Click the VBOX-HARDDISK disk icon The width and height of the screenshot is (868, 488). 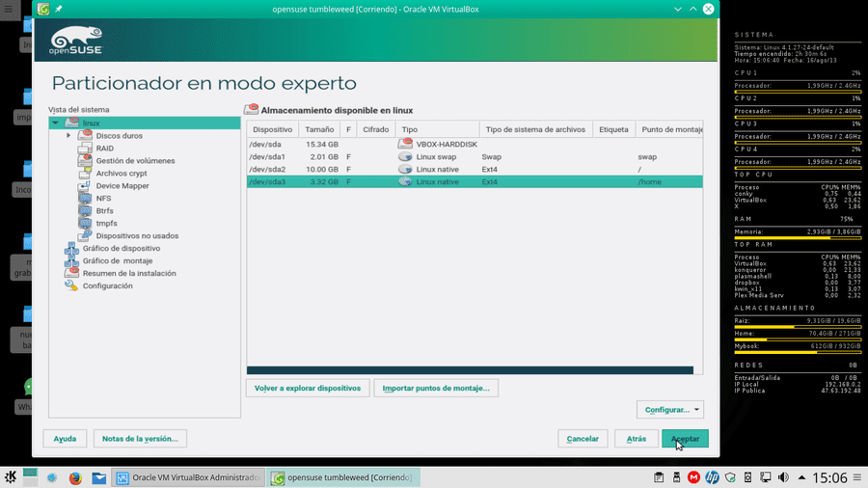[x=405, y=144]
